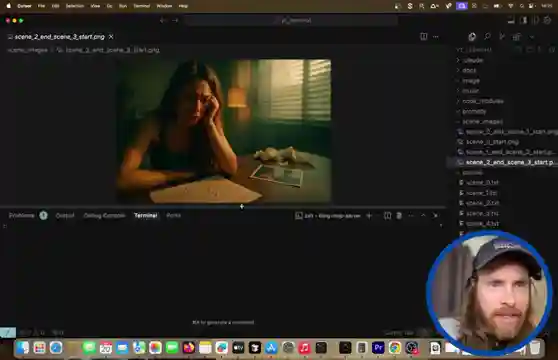Screen dimensions: 558x360
Task: Expand the node_modules folder
Action: coord(483,101)
